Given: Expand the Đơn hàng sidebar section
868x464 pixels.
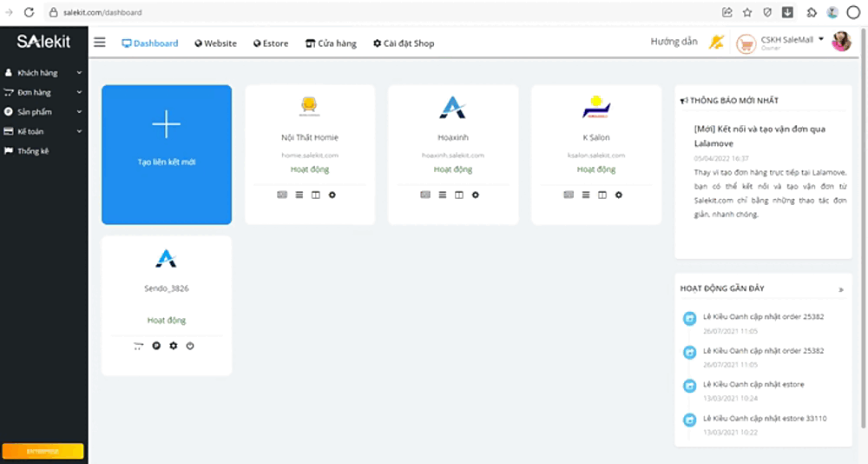Looking at the screenshot, I should tap(43, 92).
